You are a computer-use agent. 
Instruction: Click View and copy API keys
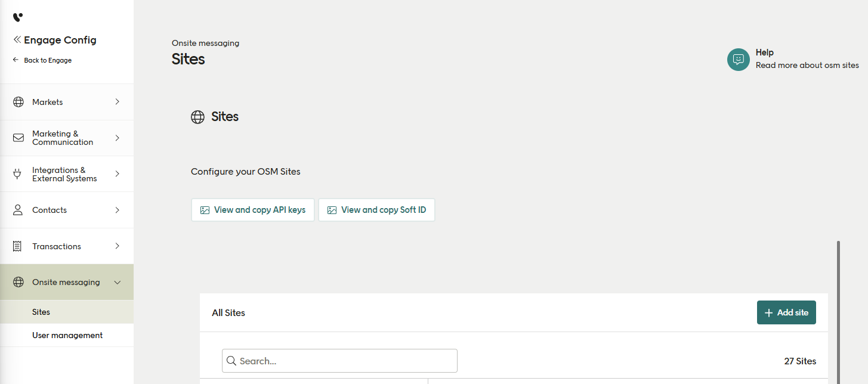click(252, 210)
